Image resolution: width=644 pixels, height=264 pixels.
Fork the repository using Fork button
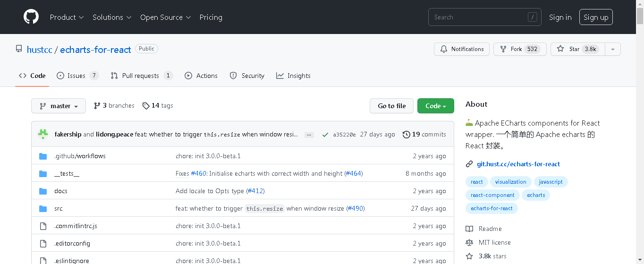[519, 49]
